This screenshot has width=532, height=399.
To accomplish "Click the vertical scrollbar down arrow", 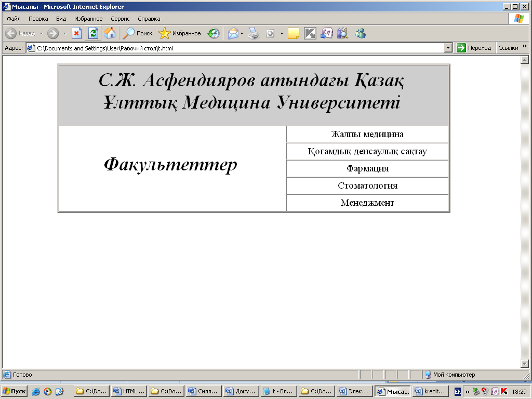I will 525,364.
